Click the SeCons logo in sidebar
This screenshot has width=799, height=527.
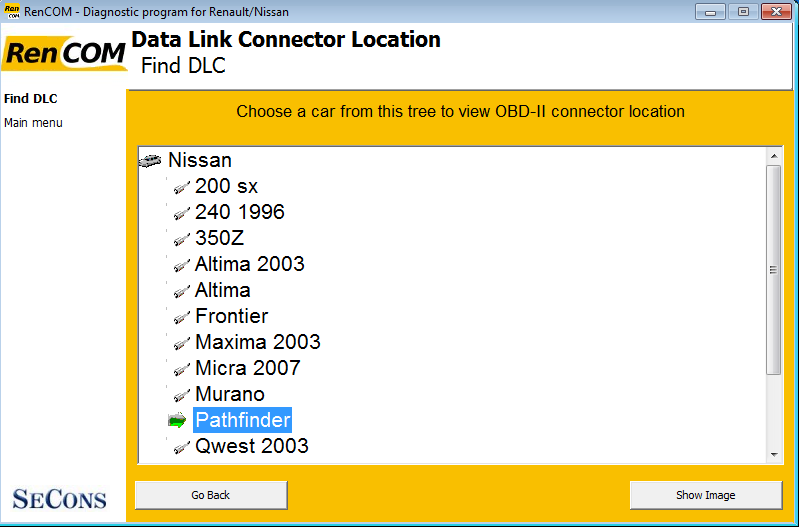coord(60,498)
